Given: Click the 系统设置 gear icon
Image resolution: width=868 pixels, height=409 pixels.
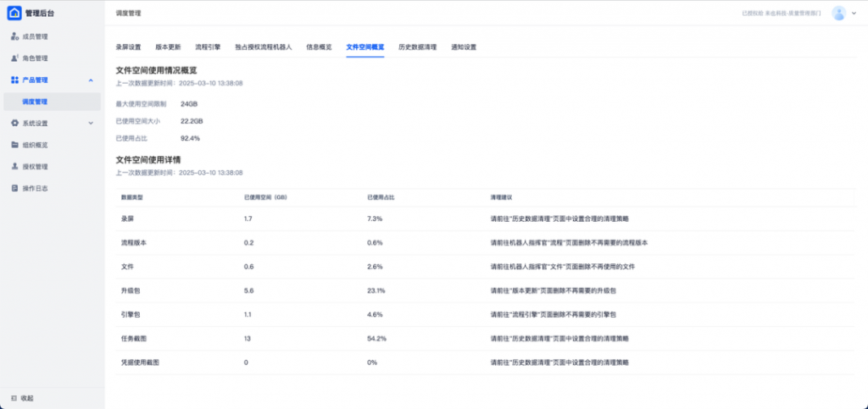Looking at the screenshot, I should (14, 123).
